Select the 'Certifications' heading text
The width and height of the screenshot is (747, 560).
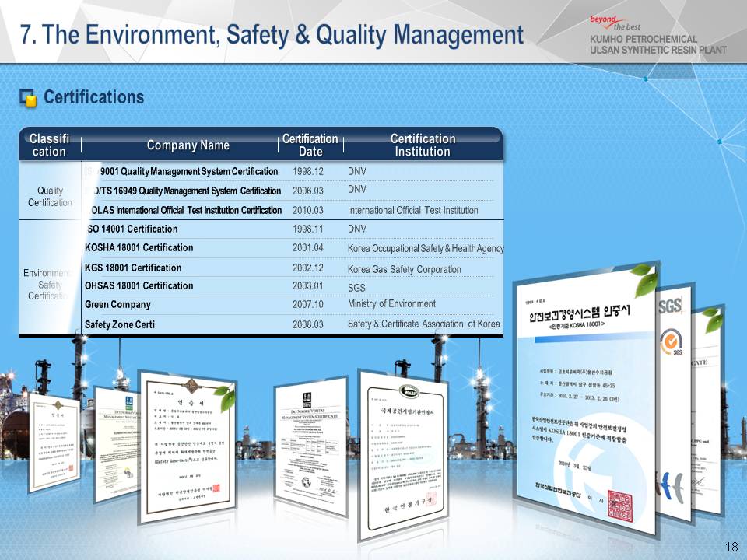pos(94,97)
